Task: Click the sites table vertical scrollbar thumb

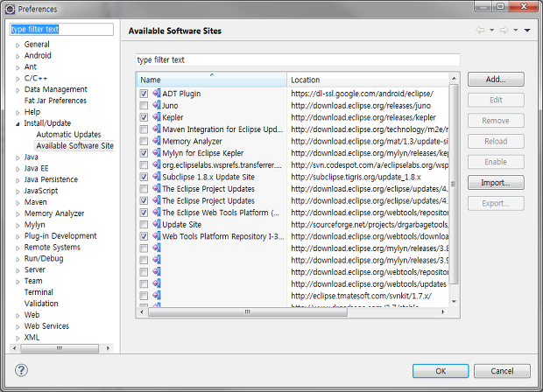Action: click(x=454, y=184)
